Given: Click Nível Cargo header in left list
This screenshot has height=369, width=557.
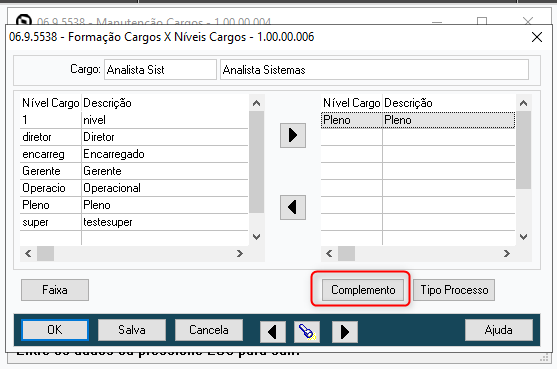Looking at the screenshot, I should pos(50,103).
